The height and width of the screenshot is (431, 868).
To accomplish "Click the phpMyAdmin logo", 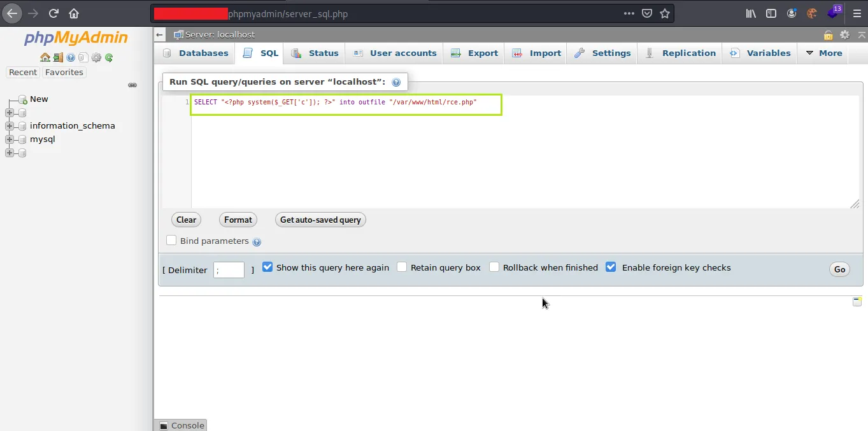I will pyautogui.click(x=76, y=38).
